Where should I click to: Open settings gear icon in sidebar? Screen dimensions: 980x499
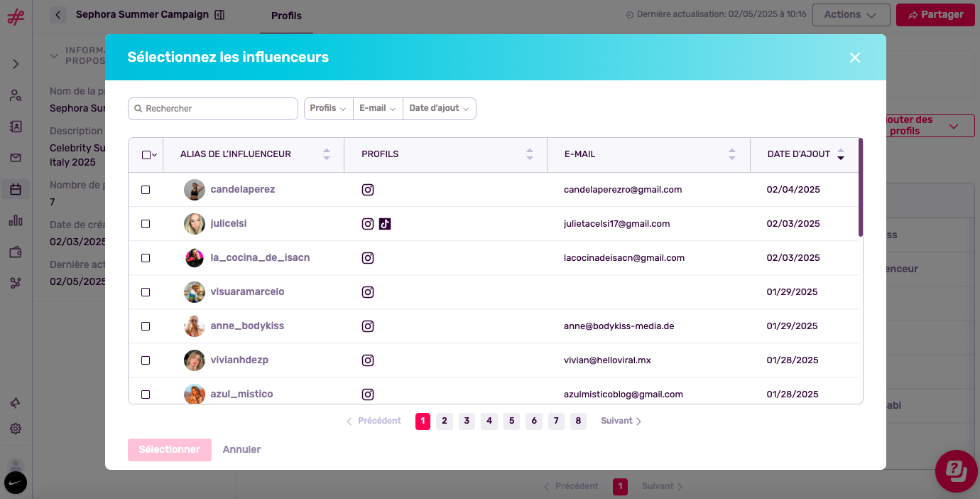[x=16, y=429]
